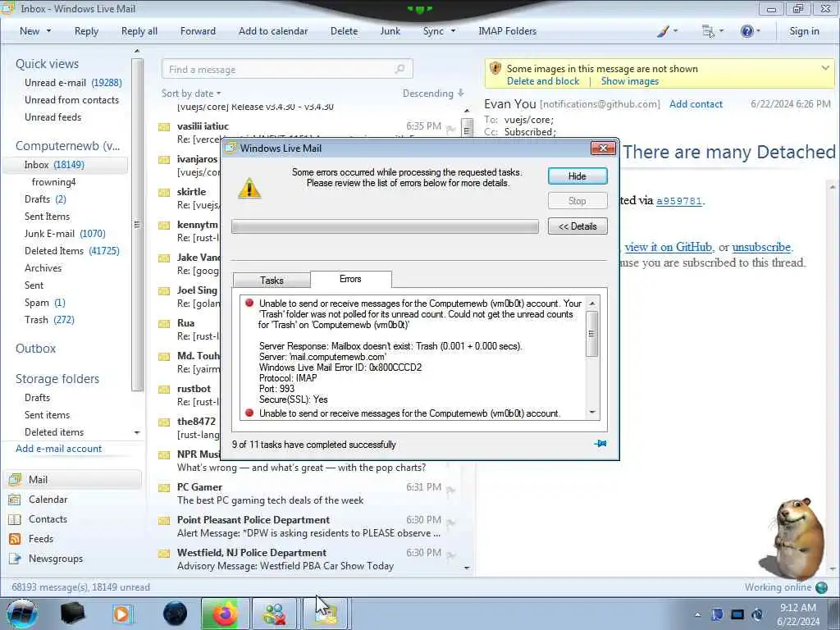
Task: Click the search magnifier in Find a message
Action: tap(399, 69)
